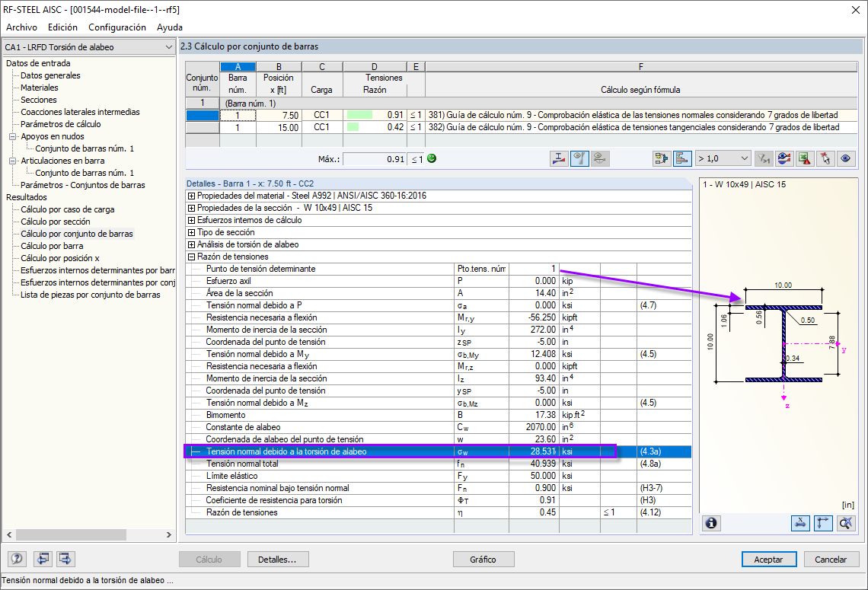Click the grayed support view eye icon
Viewport: 868px width, 590px height.
(x=599, y=159)
